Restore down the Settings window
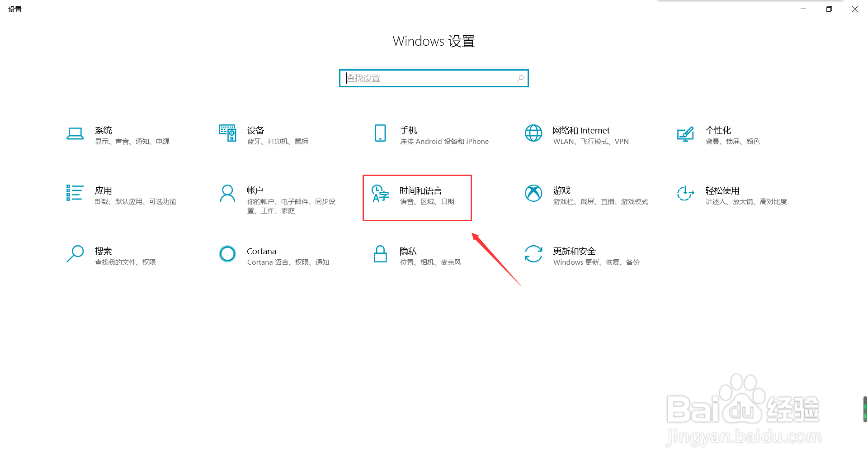 tap(829, 9)
